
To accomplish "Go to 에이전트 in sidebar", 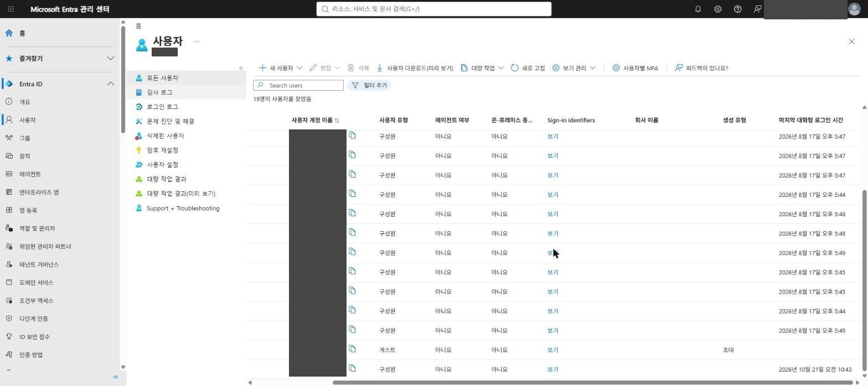I will tap(30, 174).
